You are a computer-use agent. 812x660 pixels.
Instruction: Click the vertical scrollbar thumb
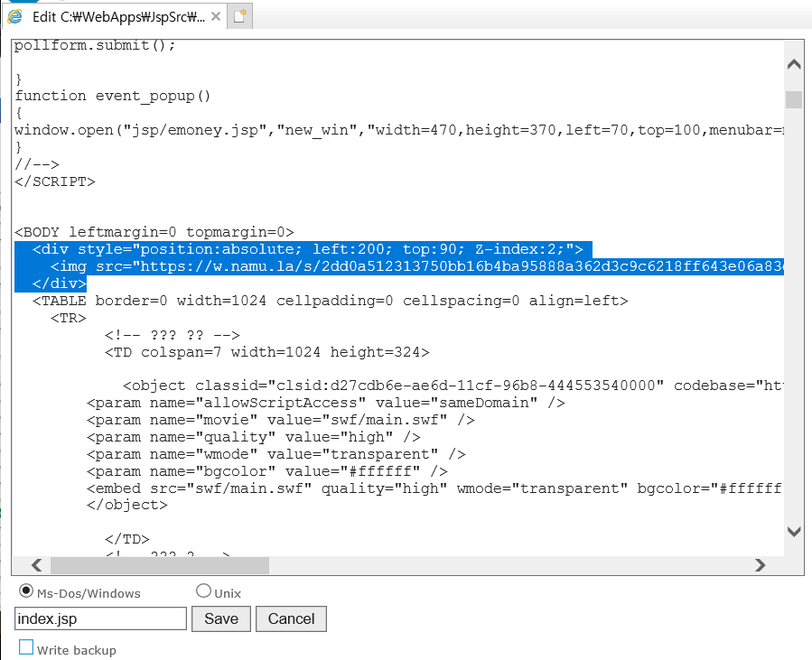click(x=794, y=99)
